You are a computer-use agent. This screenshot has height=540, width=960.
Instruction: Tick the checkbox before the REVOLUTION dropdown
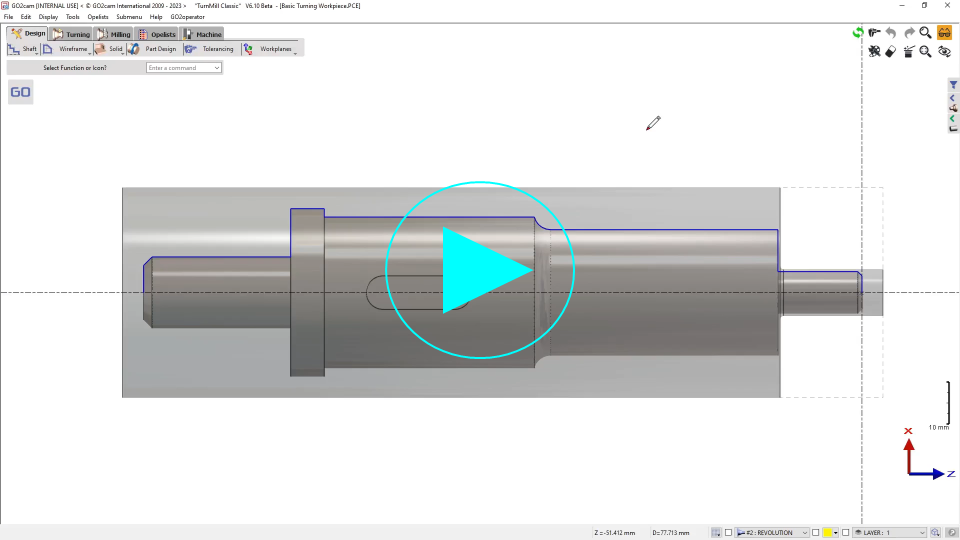pos(729,533)
